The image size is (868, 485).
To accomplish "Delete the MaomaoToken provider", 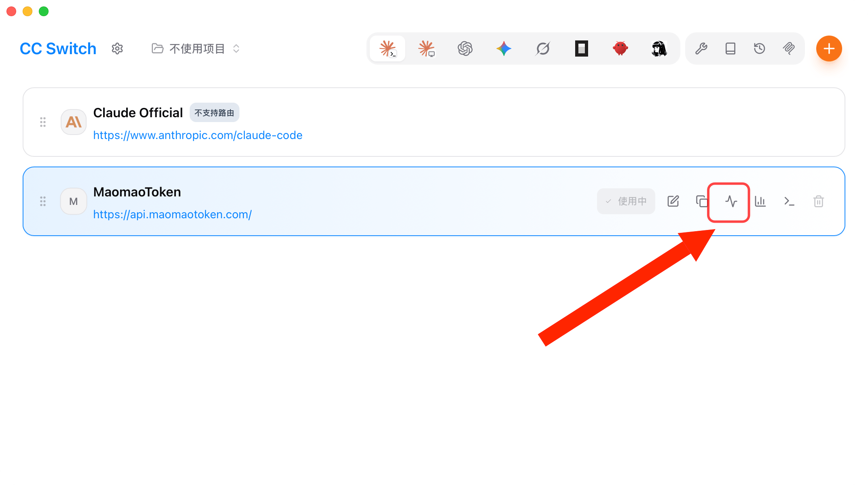I will coord(819,201).
